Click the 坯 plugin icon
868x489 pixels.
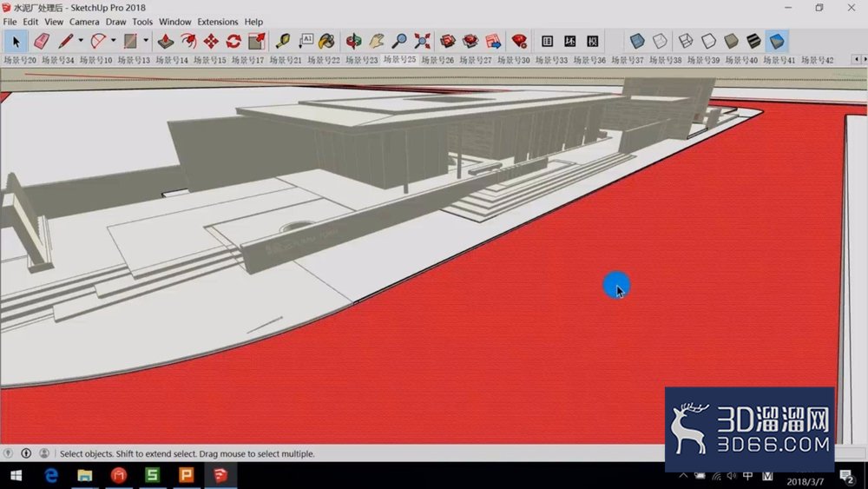pos(569,41)
